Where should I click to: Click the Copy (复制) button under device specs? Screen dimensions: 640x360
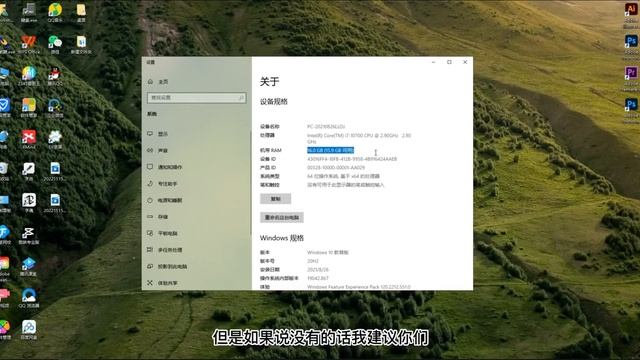coord(276,199)
